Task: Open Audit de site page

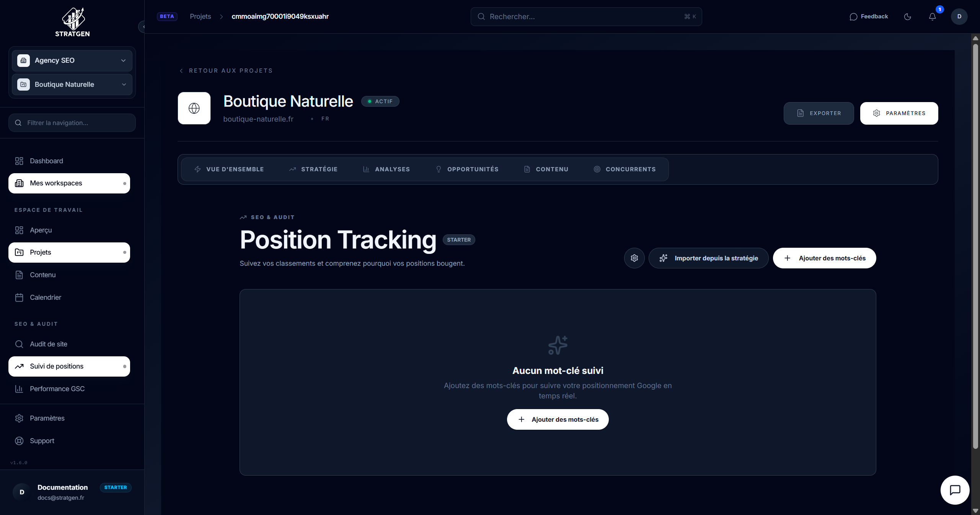Action: tap(49, 344)
